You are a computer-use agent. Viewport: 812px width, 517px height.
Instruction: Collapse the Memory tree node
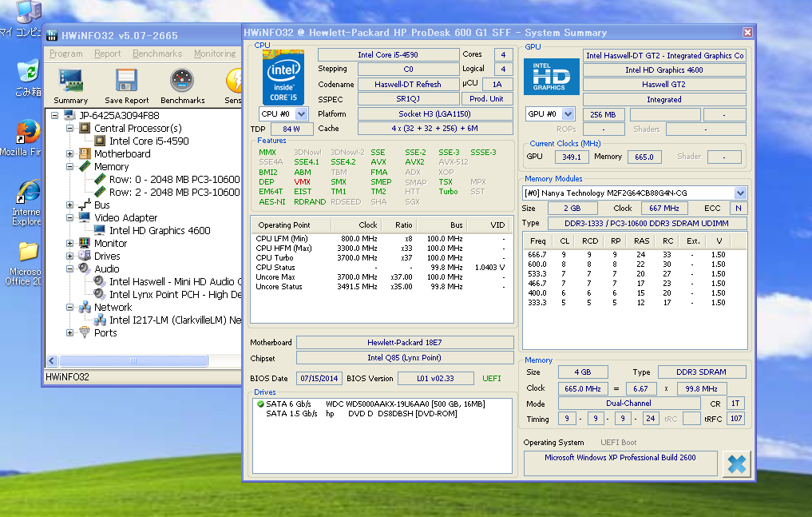[70, 167]
